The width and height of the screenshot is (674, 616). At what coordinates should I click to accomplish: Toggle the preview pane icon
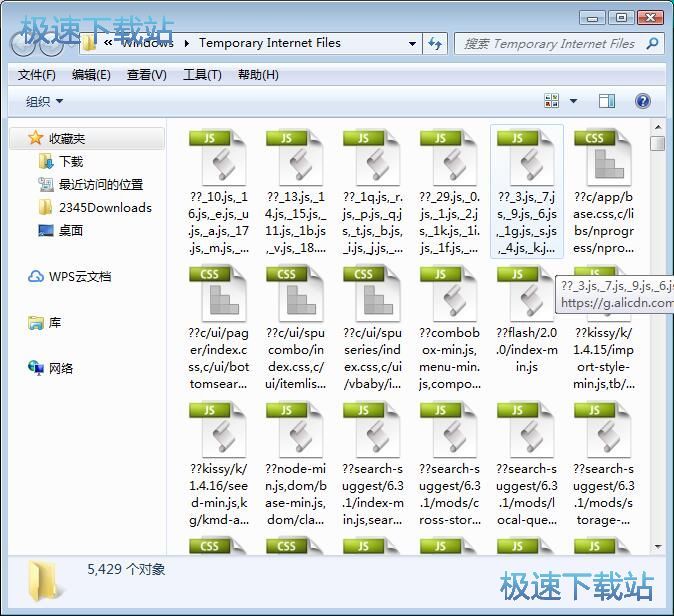click(x=607, y=101)
